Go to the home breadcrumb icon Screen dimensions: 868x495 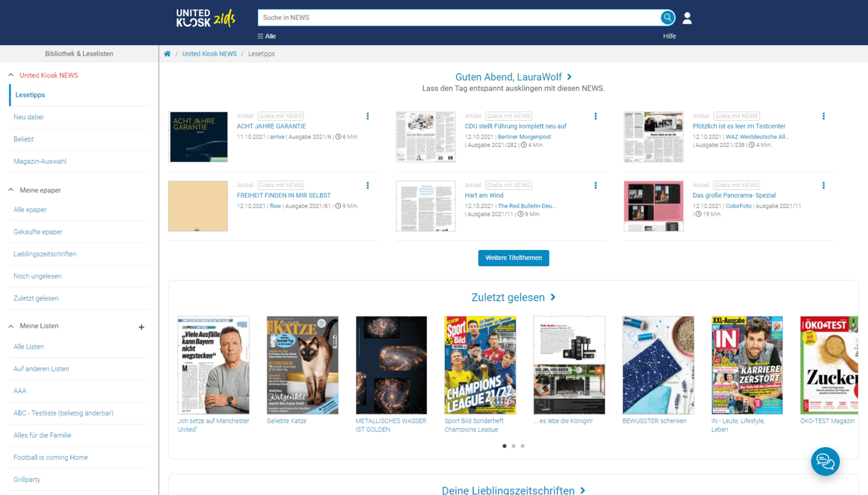click(x=167, y=54)
